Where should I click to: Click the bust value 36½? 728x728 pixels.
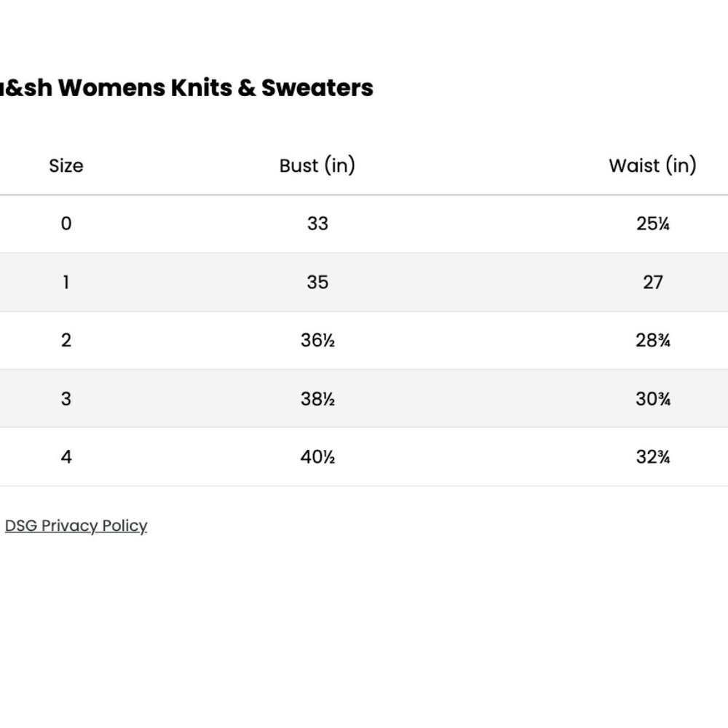[x=317, y=340]
